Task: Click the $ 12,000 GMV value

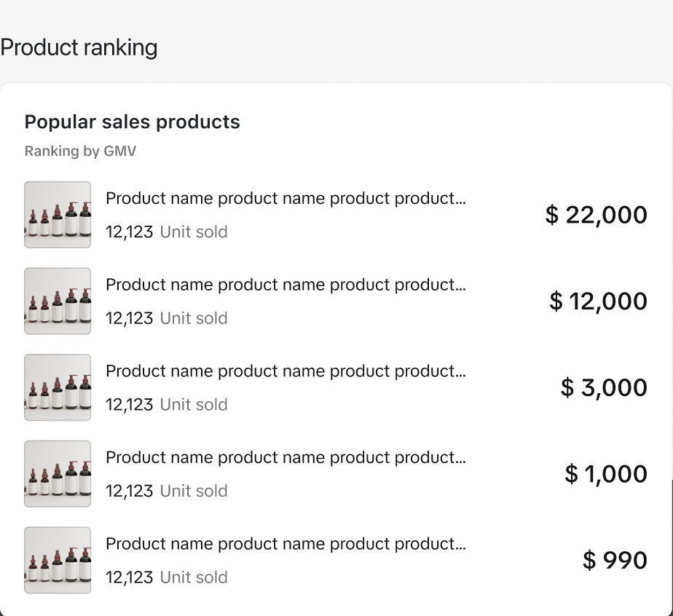Action: 598,301
